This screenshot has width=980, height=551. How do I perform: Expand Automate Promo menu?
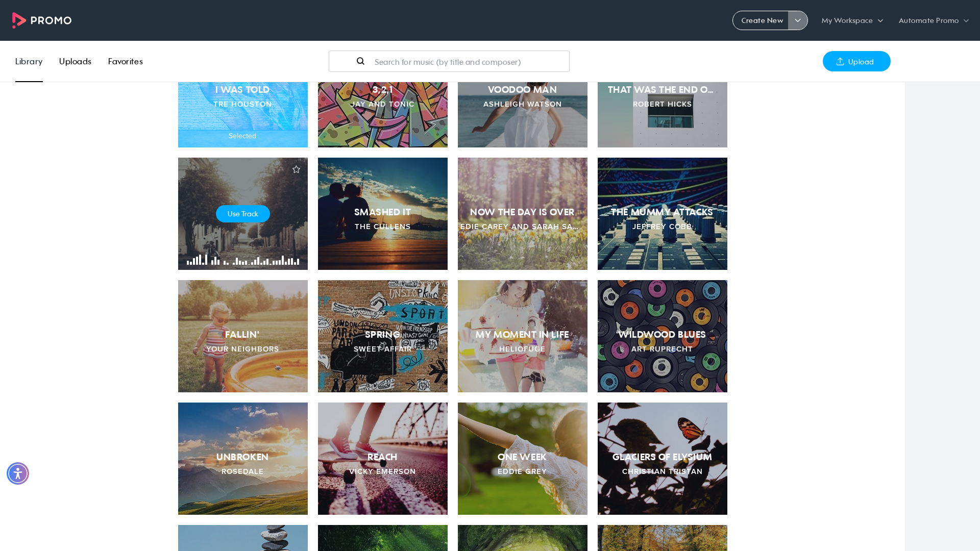934,20
